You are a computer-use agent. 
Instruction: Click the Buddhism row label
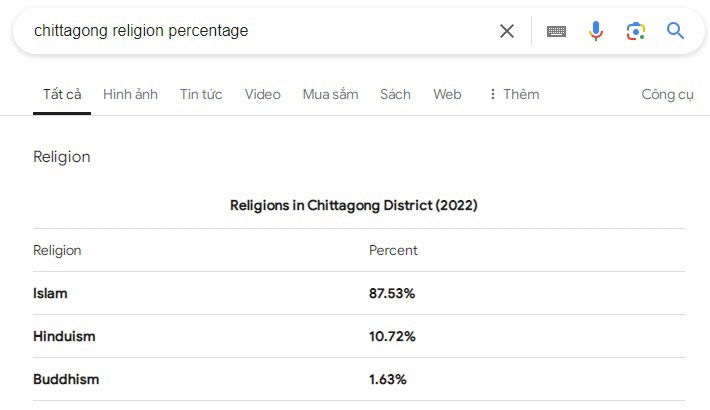(66, 380)
